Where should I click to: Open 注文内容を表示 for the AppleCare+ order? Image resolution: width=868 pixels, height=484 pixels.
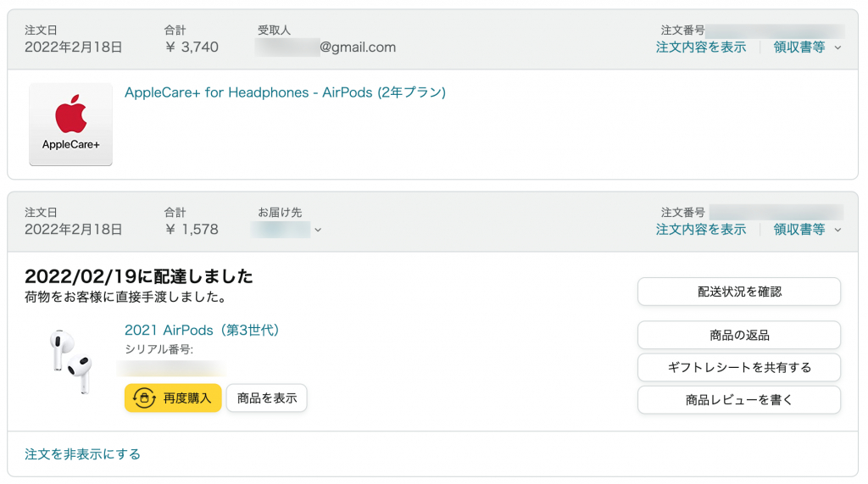[701, 47]
